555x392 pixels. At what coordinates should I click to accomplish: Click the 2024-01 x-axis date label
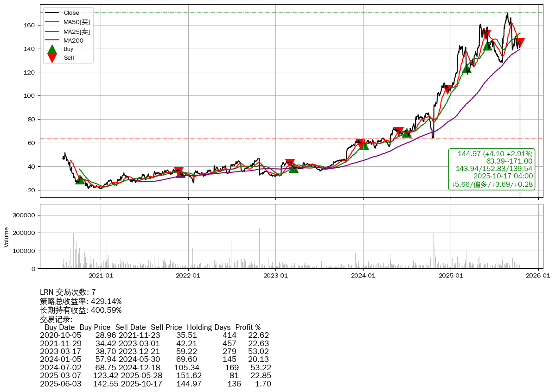(x=363, y=275)
